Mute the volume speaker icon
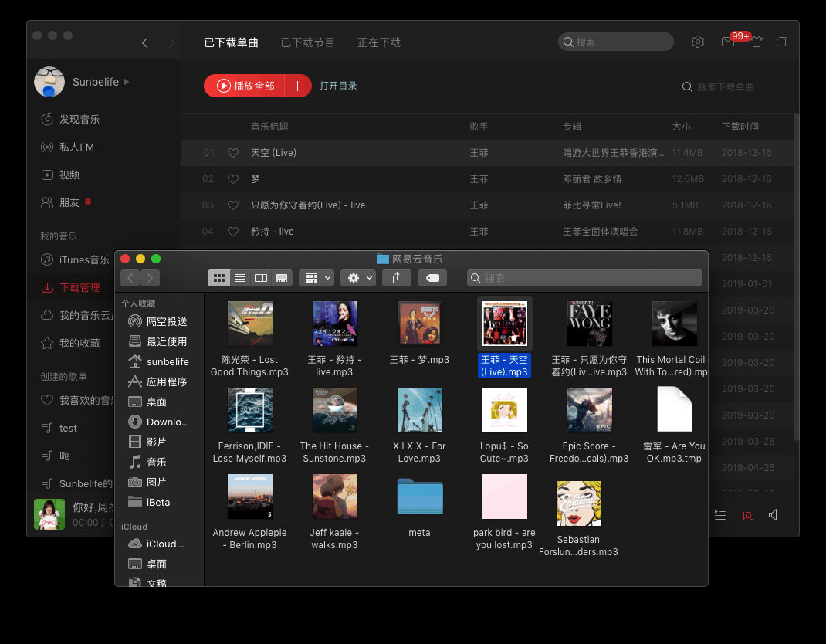The width and height of the screenshot is (826, 644). click(x=773, y=514)
